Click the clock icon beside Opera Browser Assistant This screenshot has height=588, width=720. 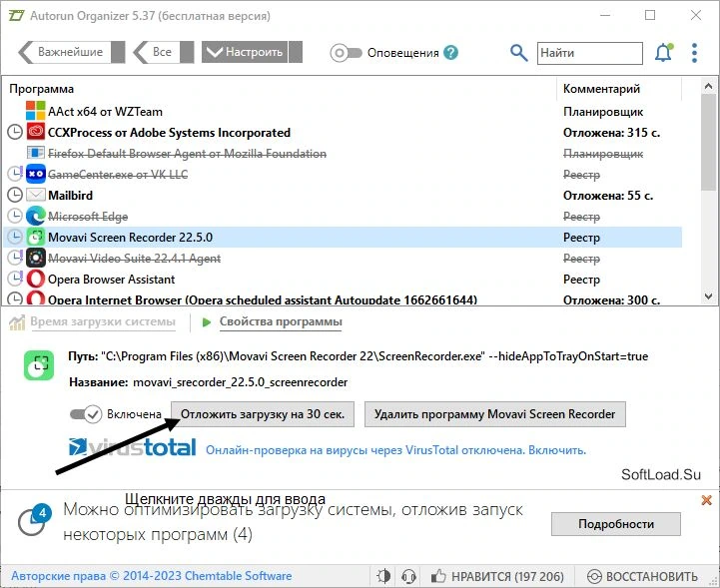click(15, 279)
